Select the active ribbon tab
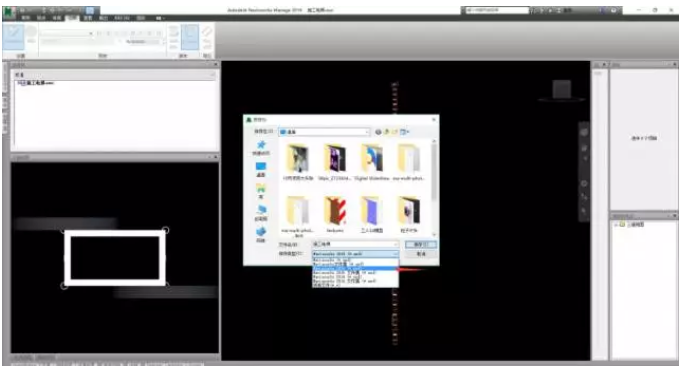Image resolution: width=685 pixels, height=370 pixels. click(73, 18)
